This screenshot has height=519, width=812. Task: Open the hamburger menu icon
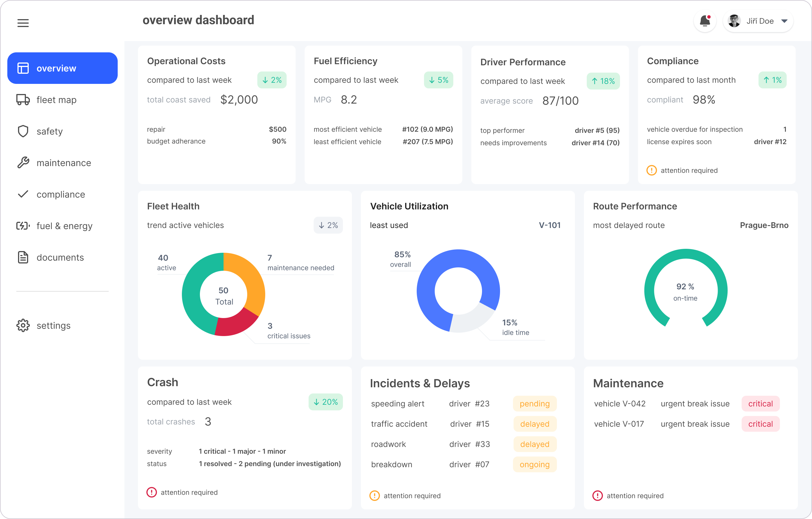coord(23,23)
